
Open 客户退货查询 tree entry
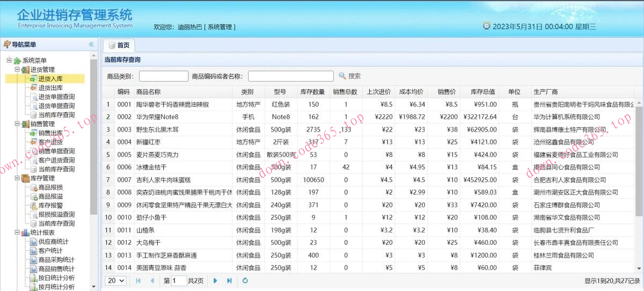[56, 160]
